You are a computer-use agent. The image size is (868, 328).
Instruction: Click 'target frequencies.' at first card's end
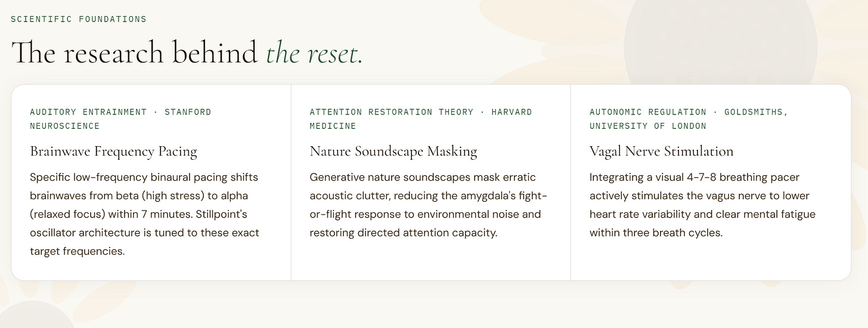(77, 251)
